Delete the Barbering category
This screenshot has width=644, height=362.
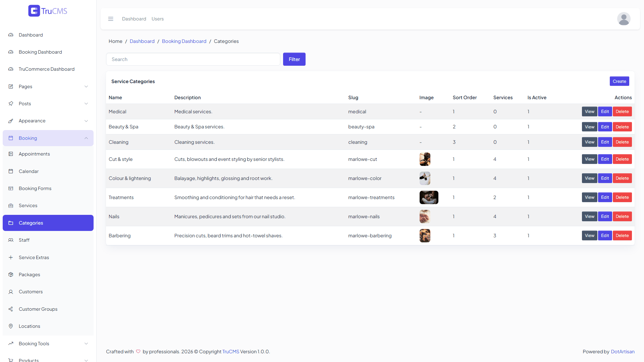(622, 236)
